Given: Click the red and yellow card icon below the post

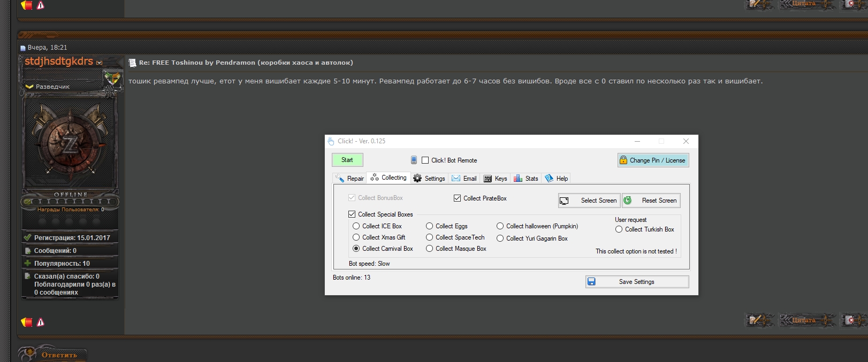Looking at the screenshot, I should (x=26, y=322).
